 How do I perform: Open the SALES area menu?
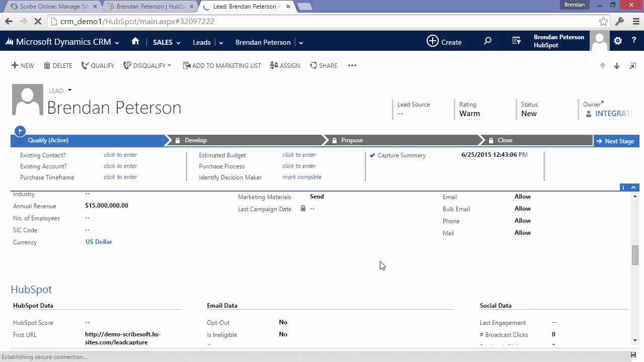[x=167, y=42]
